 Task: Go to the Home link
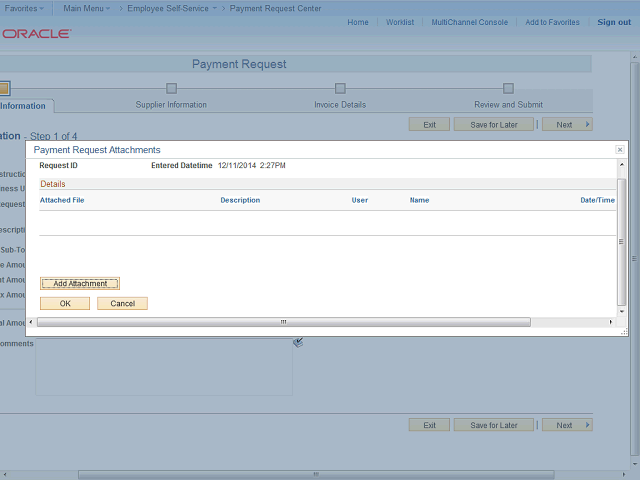tap(357, 22)
